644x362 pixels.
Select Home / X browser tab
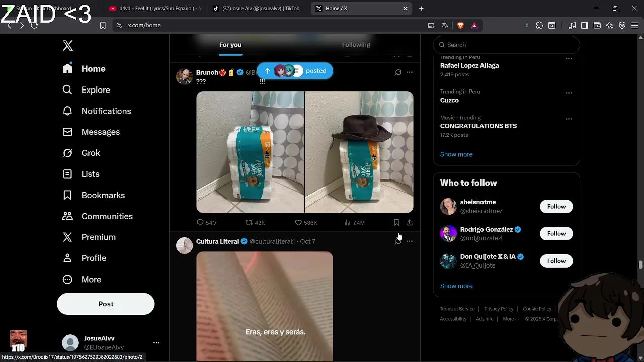(361, 8)
